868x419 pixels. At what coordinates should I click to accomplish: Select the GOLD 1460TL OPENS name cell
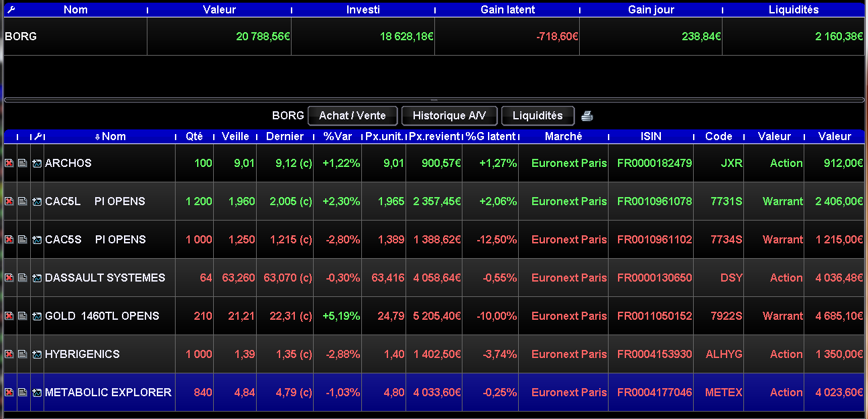(110, 316)
